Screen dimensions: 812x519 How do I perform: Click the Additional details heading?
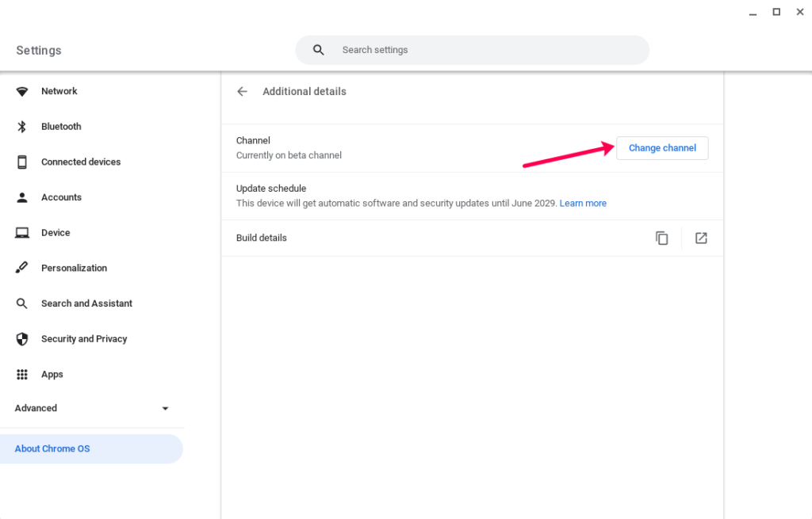[304, 92]
